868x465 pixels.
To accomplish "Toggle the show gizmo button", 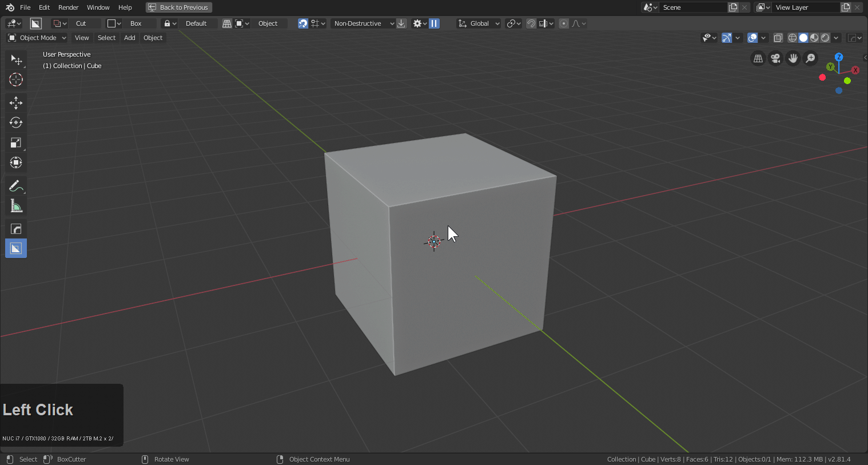I will [726, 38].
